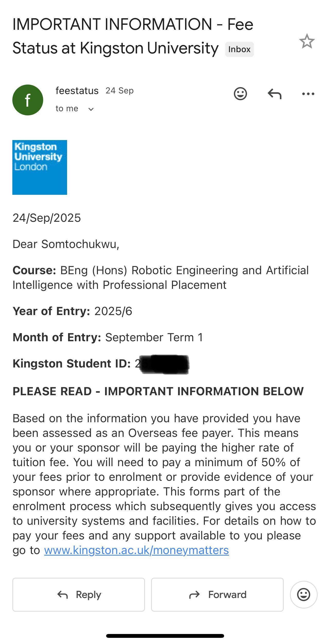Star this Kingston University email
330x644 pixels.
pos(307,41)
